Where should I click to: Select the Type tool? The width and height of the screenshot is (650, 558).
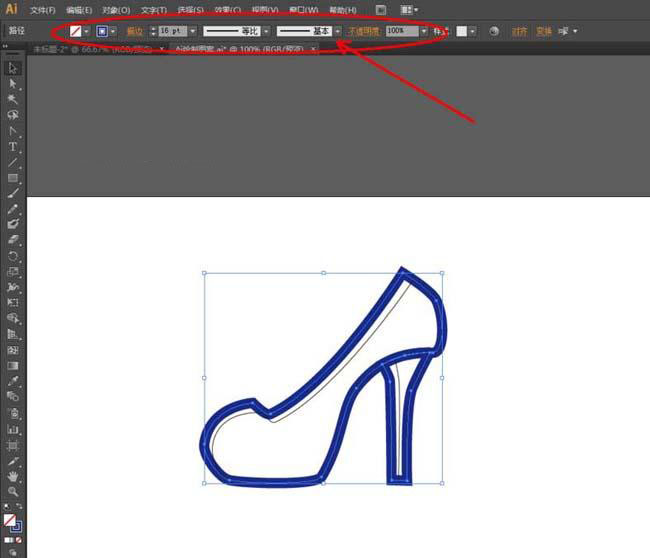click(12, 147)
